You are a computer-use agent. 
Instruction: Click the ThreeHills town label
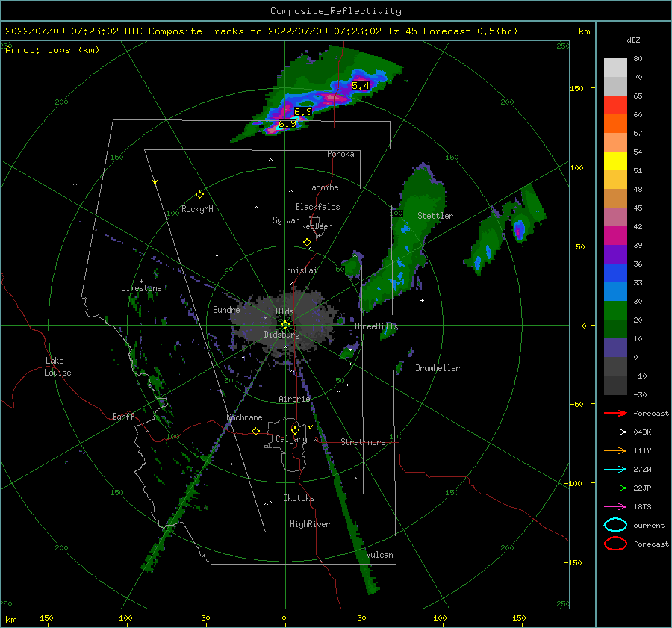coord(376,326)
